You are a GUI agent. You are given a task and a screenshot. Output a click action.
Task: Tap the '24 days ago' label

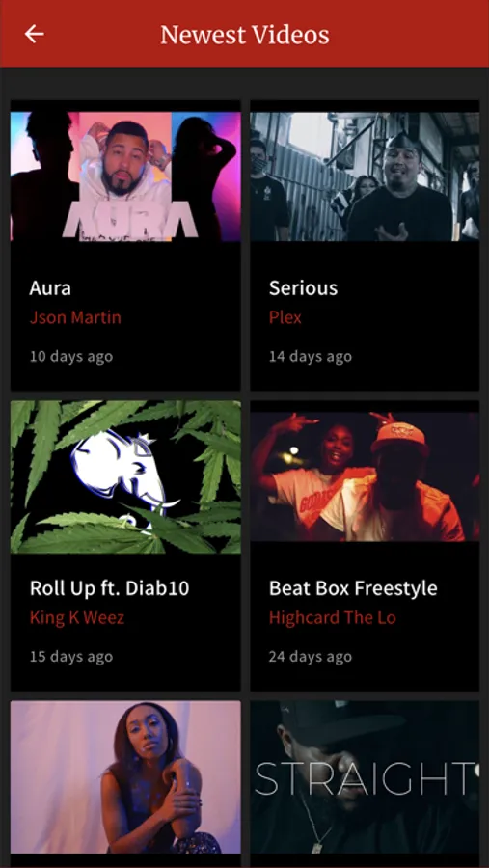(x=311, y=657)
